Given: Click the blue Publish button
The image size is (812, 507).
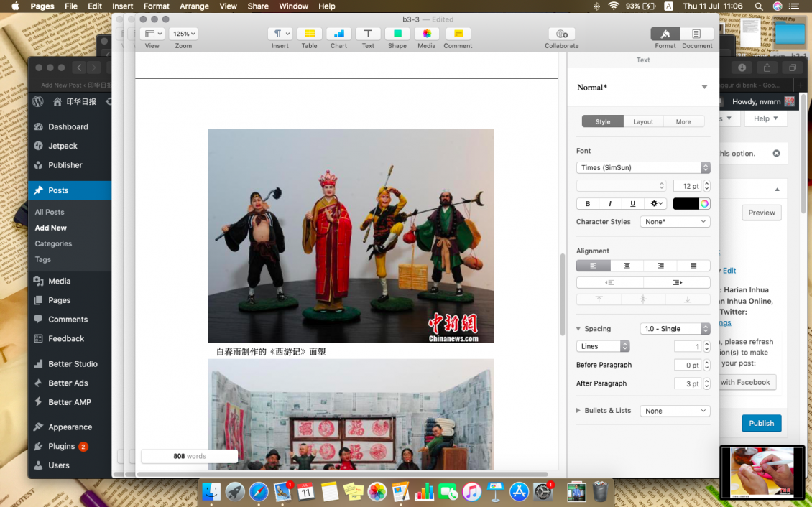Looking at the screenshot, I should pos(761,423).
